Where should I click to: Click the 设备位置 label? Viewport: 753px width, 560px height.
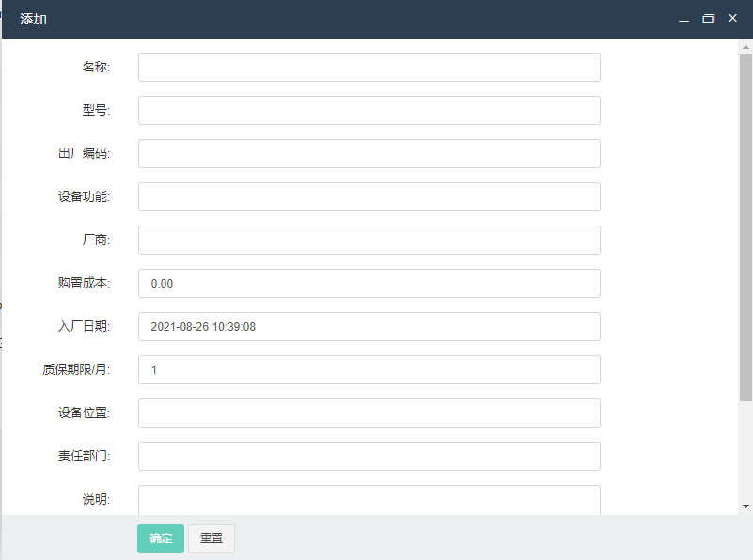(84, 412)
